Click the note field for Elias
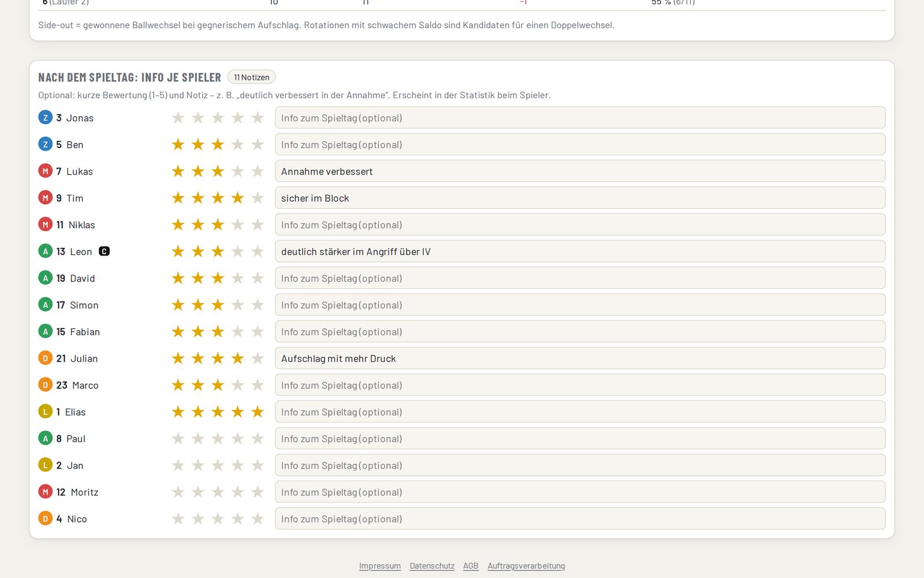 click(x=580, y=412)
